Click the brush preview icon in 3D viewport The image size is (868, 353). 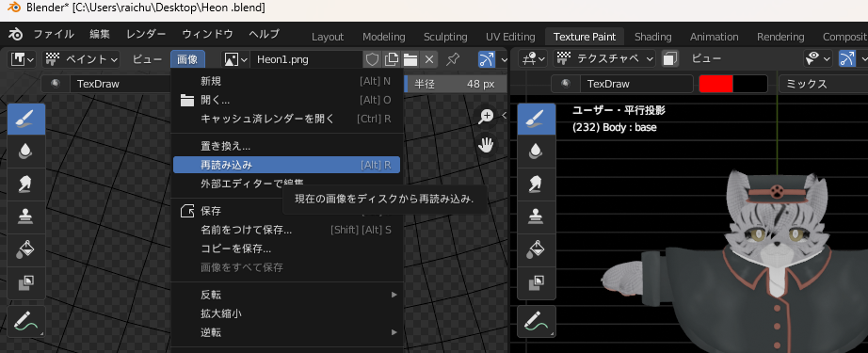pos(565,84)
